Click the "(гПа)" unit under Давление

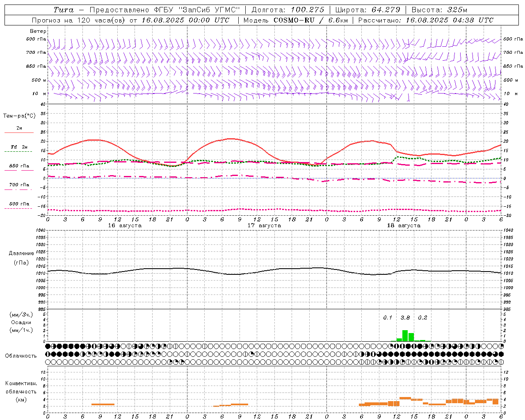pos(21,262)
